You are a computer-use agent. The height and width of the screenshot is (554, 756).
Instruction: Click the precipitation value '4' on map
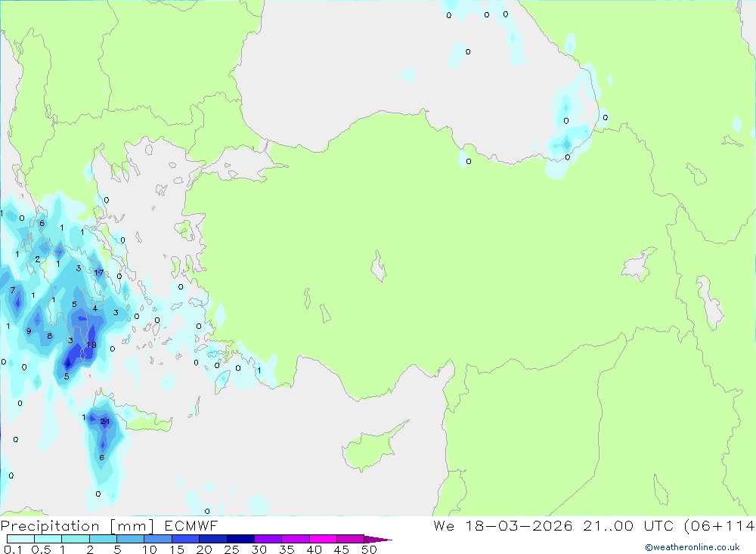click(x=95, y=308)
